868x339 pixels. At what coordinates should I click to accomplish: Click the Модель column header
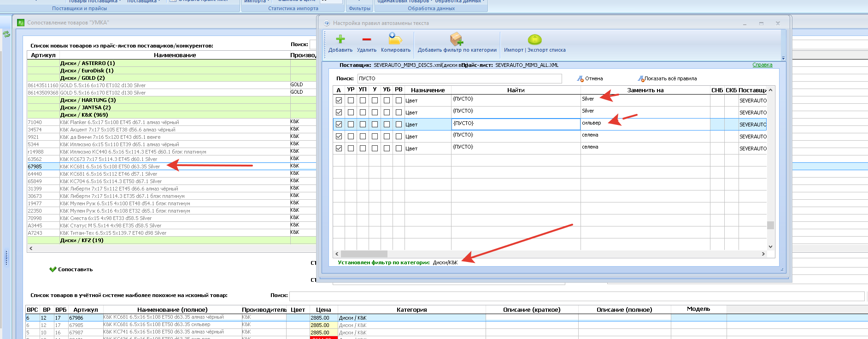tap(698, 309)
